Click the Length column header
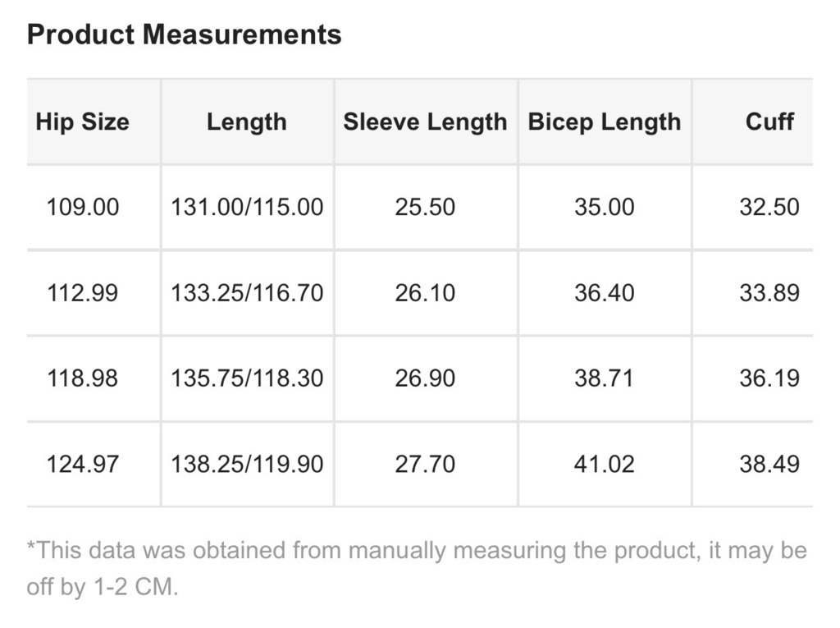Screen dimensions: 840x628 (247, 121)
